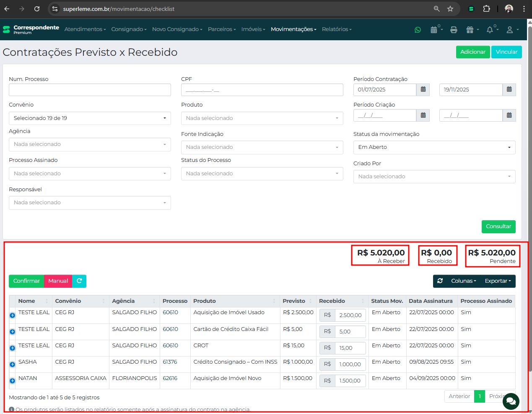Open the chat support bubble
The width and height of the screenshot is (532, 414).
pos(511,401)
